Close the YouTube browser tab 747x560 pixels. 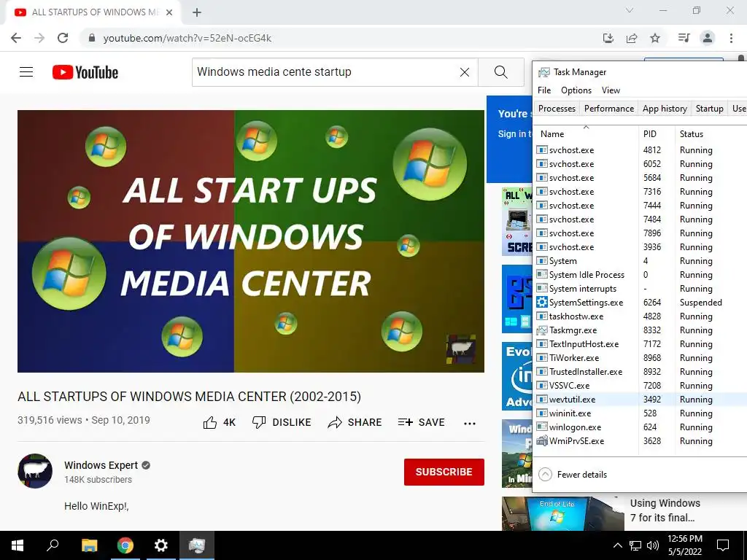[169, 12]
